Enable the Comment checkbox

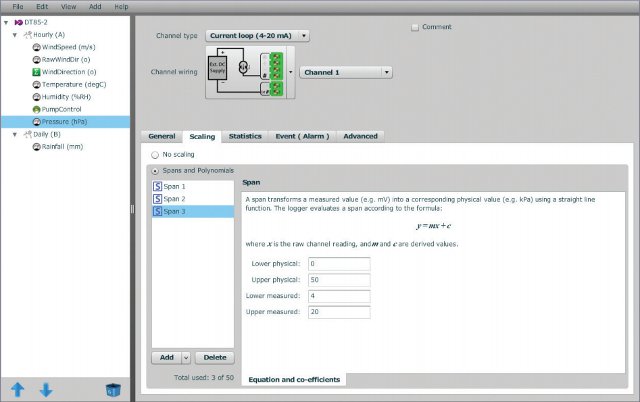[416, 27]
